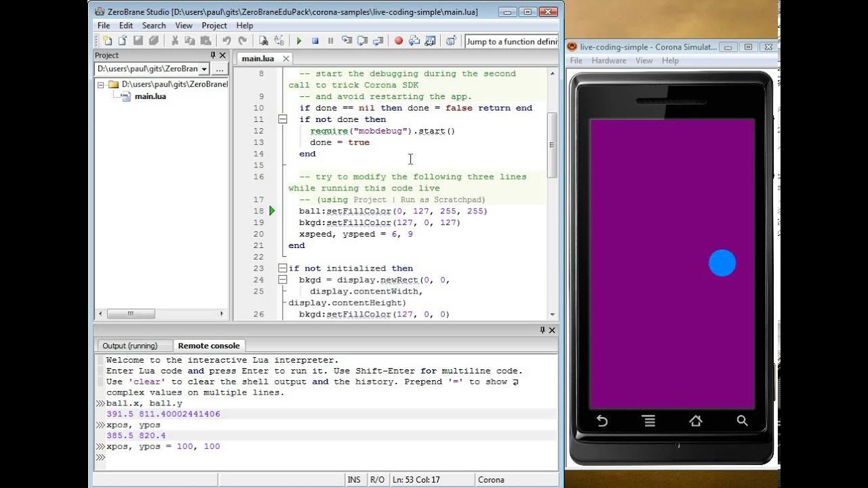
Task: Click the Redo arrow icon
Action: point(242,41)
